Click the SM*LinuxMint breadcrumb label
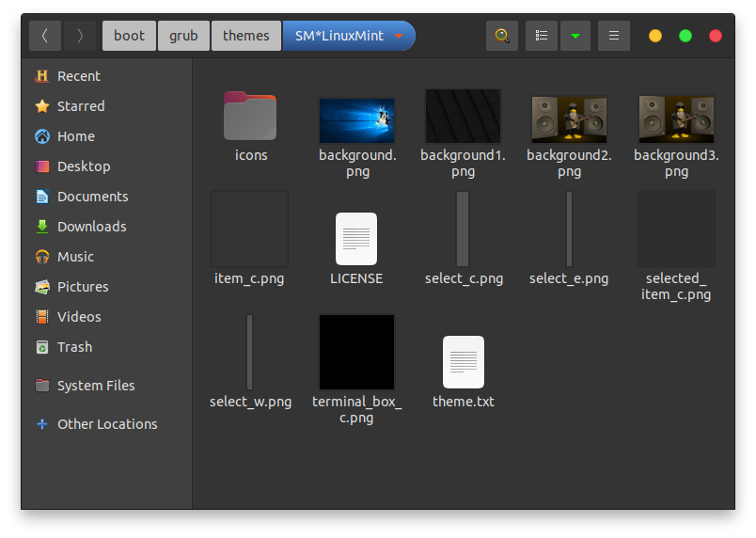Viewport: 756px width, 538px height. (x=339, y=36)
